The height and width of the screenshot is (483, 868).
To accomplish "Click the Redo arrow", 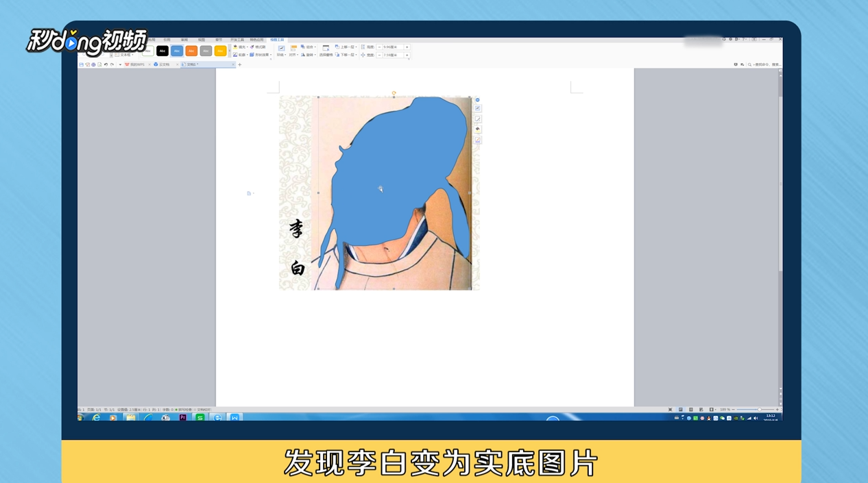I will pos(112,64).
